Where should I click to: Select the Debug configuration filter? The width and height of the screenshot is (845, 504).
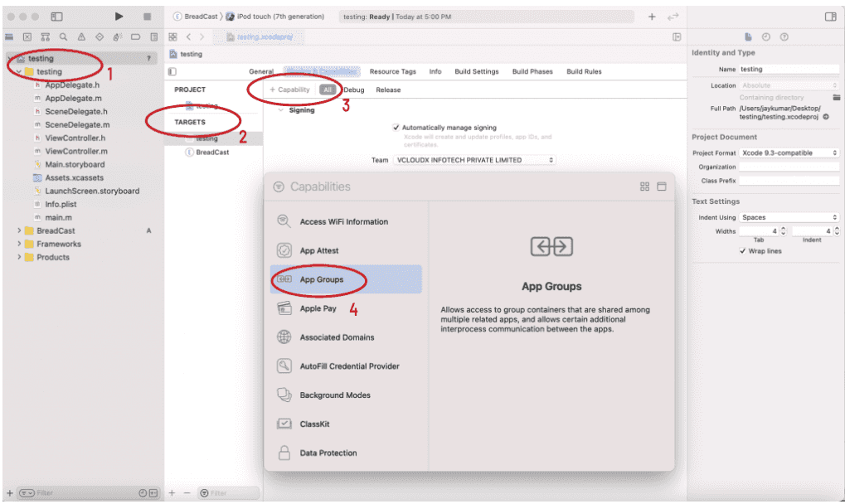pyautogui.click(x=354, y=90)
